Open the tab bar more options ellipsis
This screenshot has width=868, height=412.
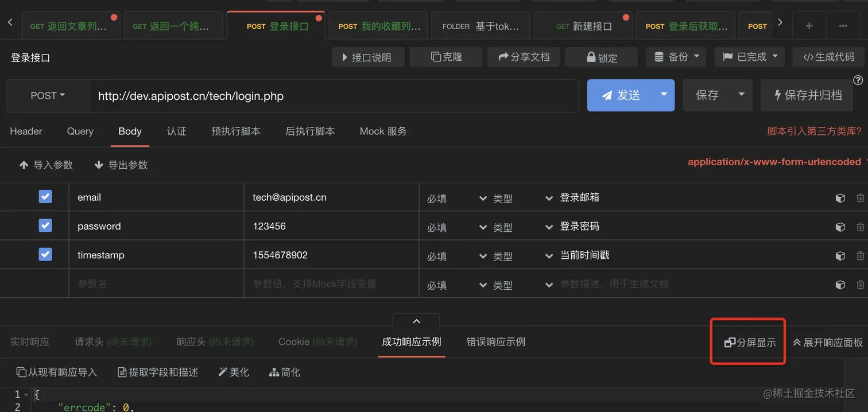click(x=843, y=26)
